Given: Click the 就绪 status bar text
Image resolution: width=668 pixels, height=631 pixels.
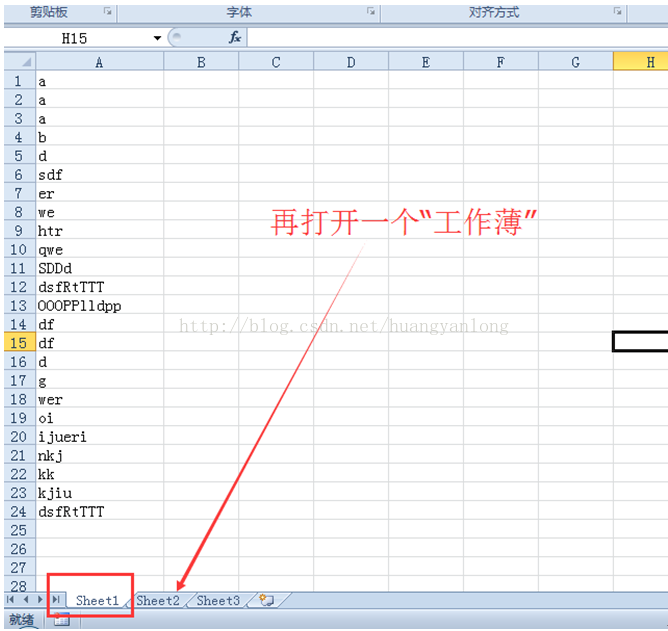Looking at the screenshot, I should tap(21, 619).
